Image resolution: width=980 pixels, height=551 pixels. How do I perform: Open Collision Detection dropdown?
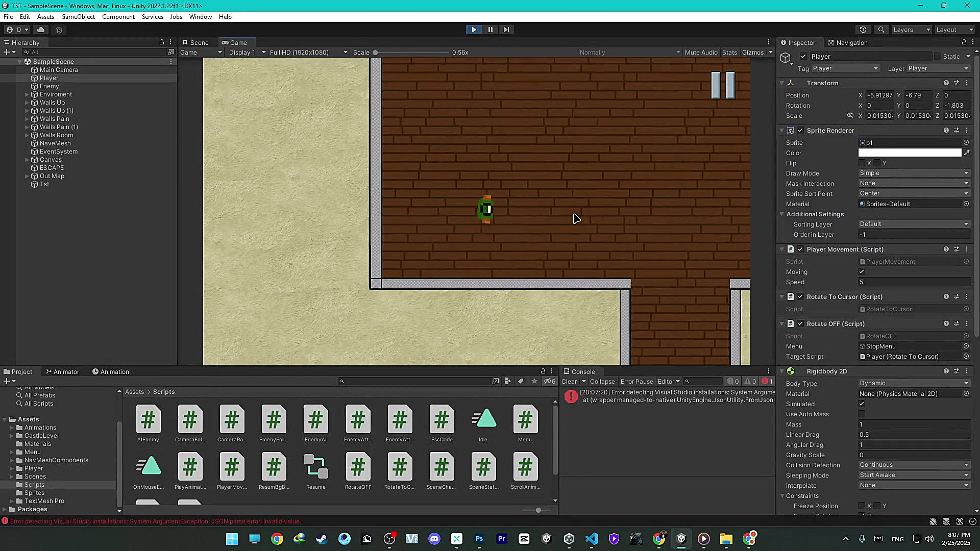click(x=914, y=465)
